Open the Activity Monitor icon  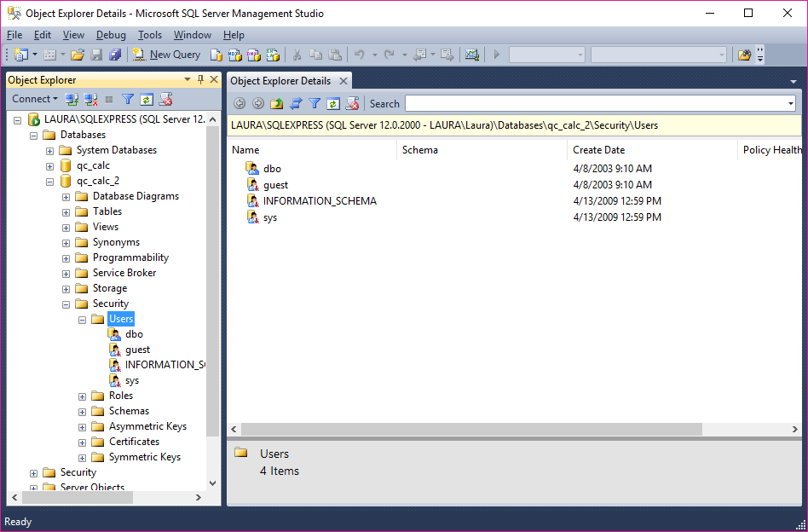click(472, 54)
